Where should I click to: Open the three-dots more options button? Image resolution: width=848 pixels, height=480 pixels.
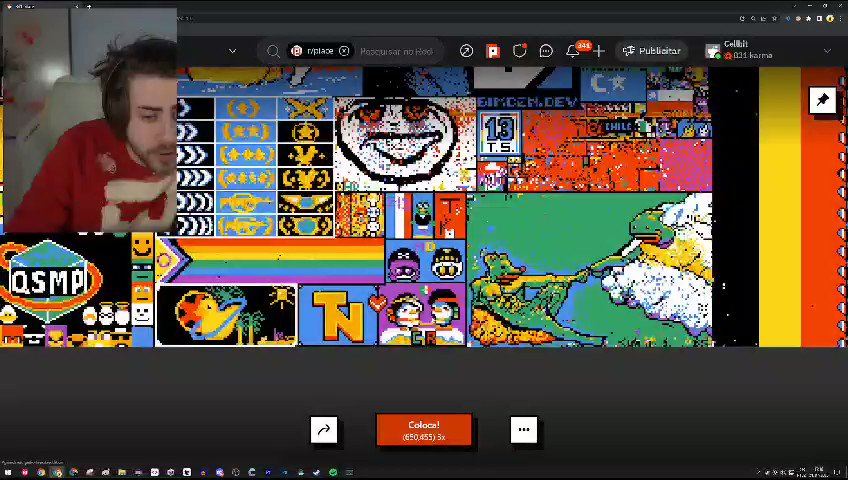pyautogui.click(x=524, y=430)
